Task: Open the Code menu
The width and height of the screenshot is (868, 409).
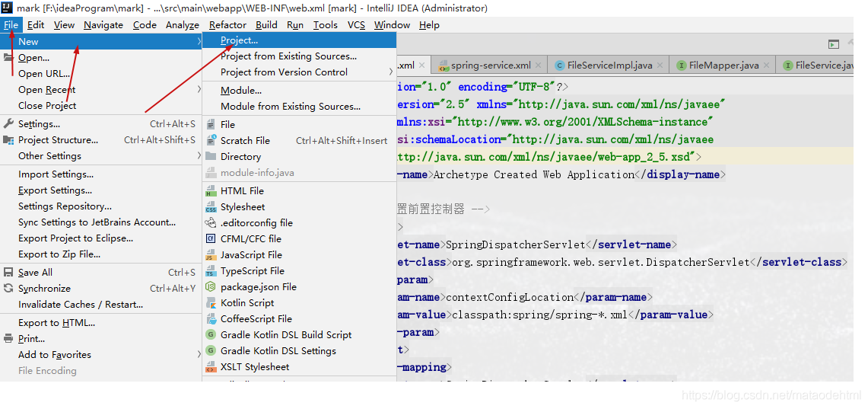Action: click(x=145, y=25)
